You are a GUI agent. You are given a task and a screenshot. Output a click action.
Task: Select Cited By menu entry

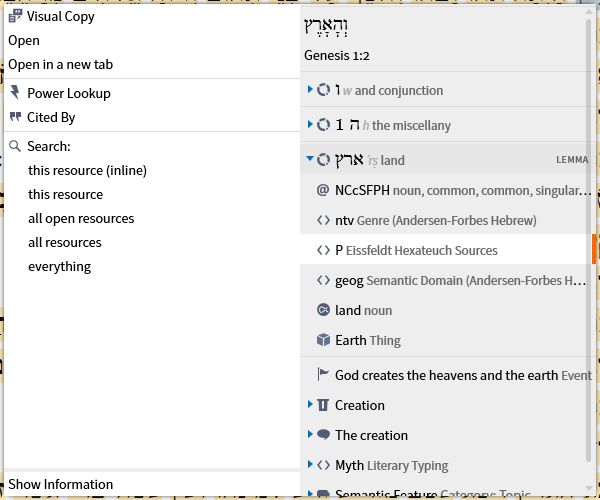(x=152, y=117)
